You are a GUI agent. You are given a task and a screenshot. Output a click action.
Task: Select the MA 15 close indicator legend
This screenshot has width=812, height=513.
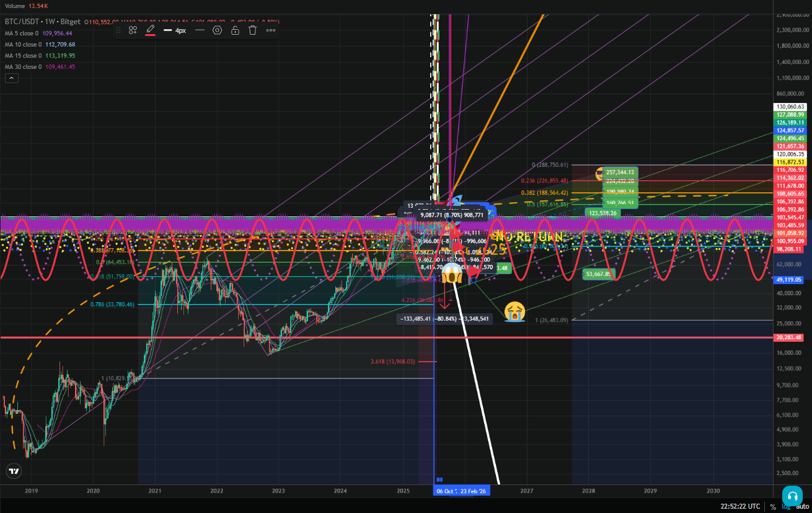coord(40,55)
